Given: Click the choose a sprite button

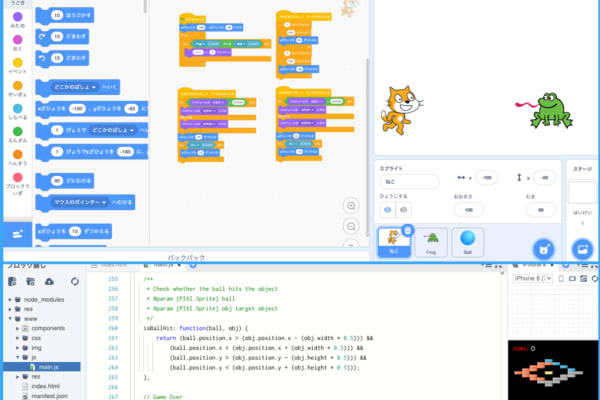Looking at the screenshot, I should tap(543, 248).
